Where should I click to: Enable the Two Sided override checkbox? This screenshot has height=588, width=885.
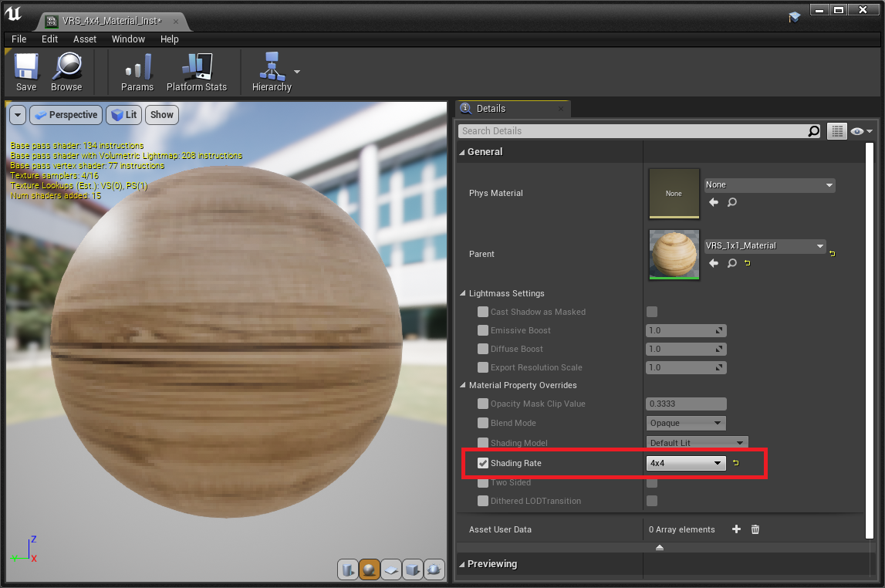[x=483, y=482]
